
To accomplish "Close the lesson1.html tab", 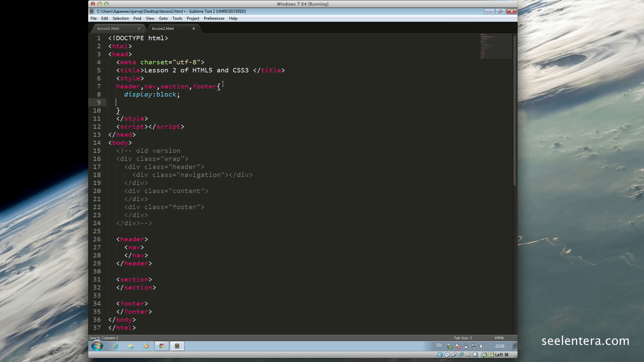I will coord(139,29).
